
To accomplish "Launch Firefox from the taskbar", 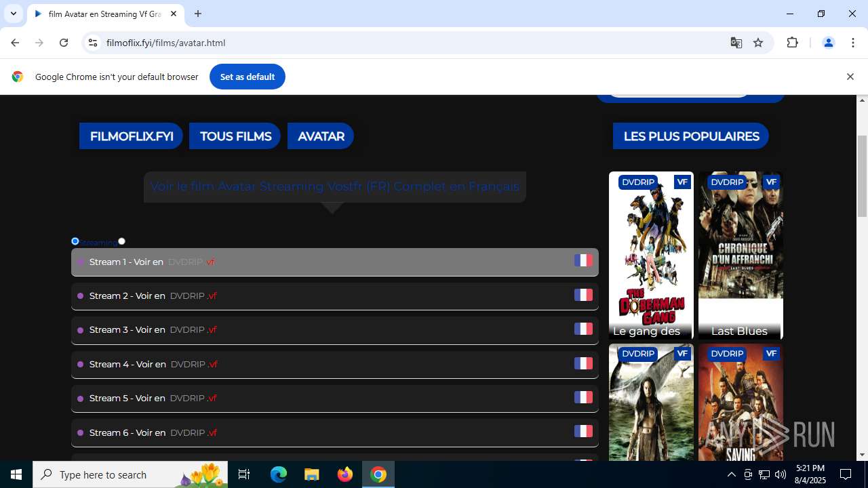I will [345, 474].
